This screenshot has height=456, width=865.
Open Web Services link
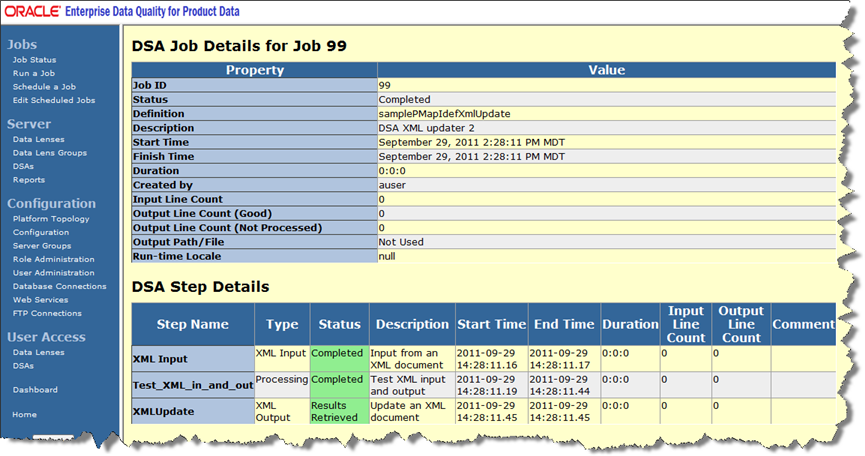[x=40, y=299]
